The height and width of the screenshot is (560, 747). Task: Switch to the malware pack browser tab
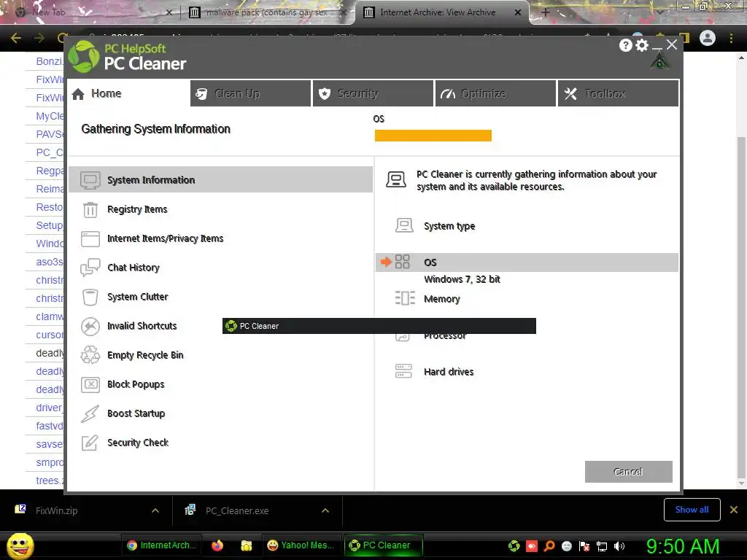coord(267,12)
